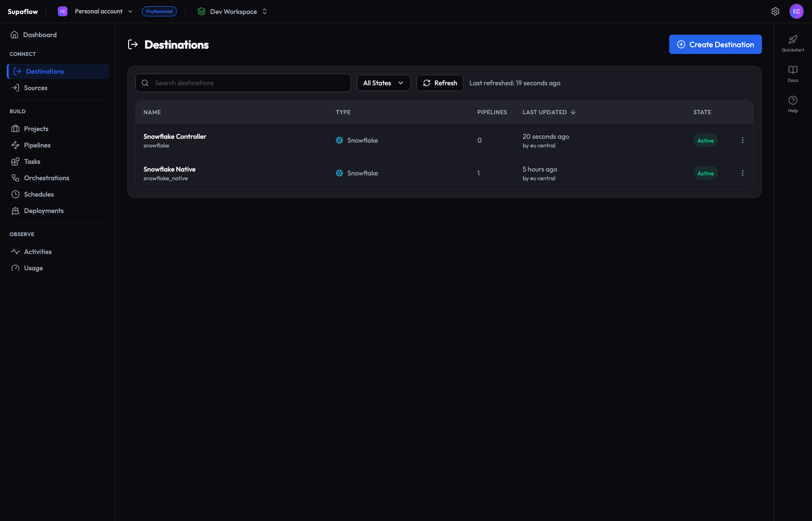Click the EC user avatar
The width and height of the screenshot is (812, 521).
pyautogui.click(x=796, y=12)
